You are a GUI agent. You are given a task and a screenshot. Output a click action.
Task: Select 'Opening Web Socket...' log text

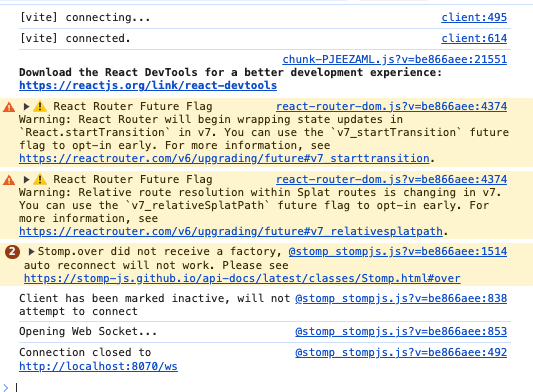pos(88,331)
